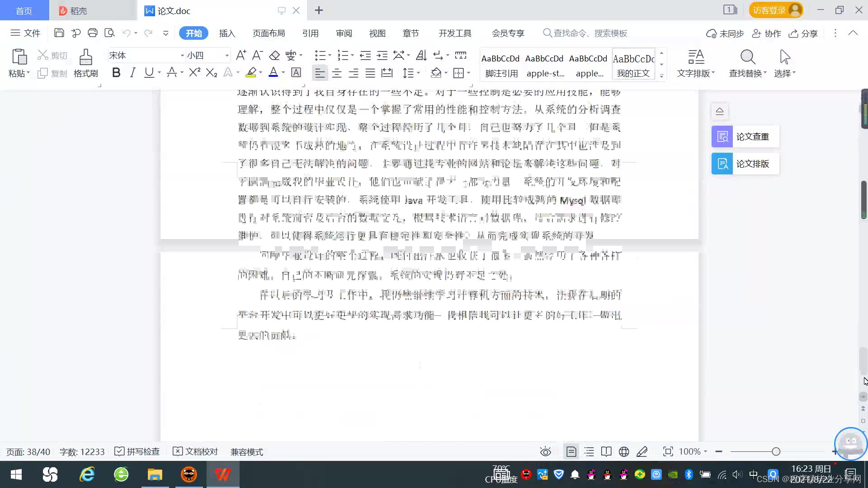Toggle 拼写检查 spell check
This screenshot has width=868, height=488.
tap(137, 452)
